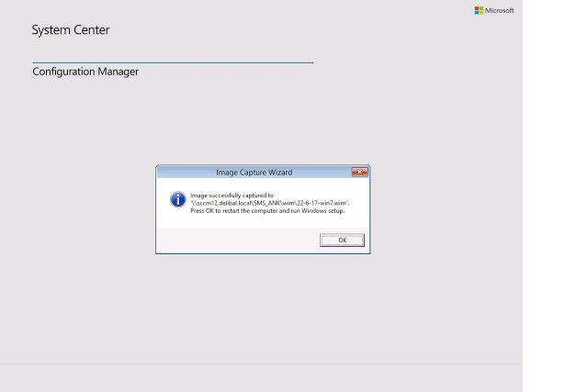Click the dialog footer left of OK
The height and width of the screenshot is (392, 588).
coord(230,241)
